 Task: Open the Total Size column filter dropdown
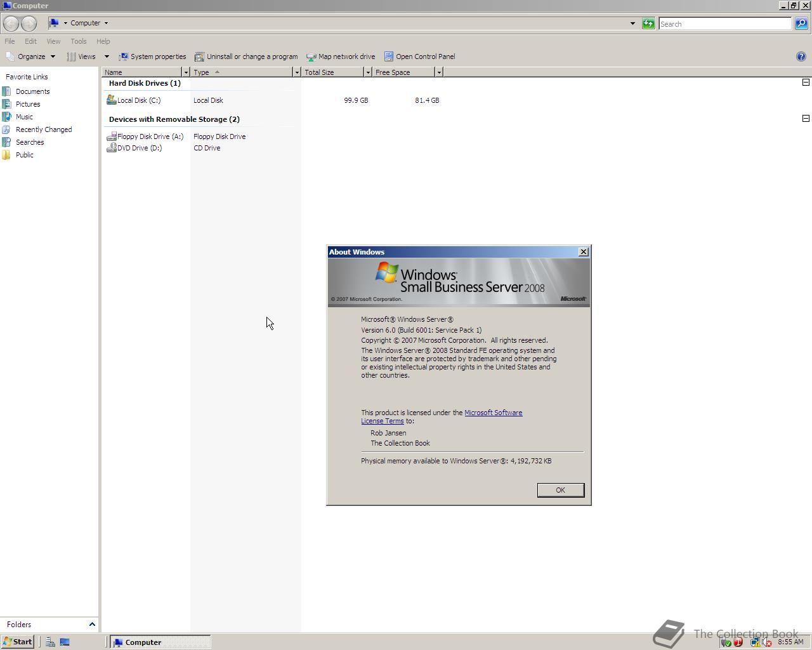coord(367,72)
